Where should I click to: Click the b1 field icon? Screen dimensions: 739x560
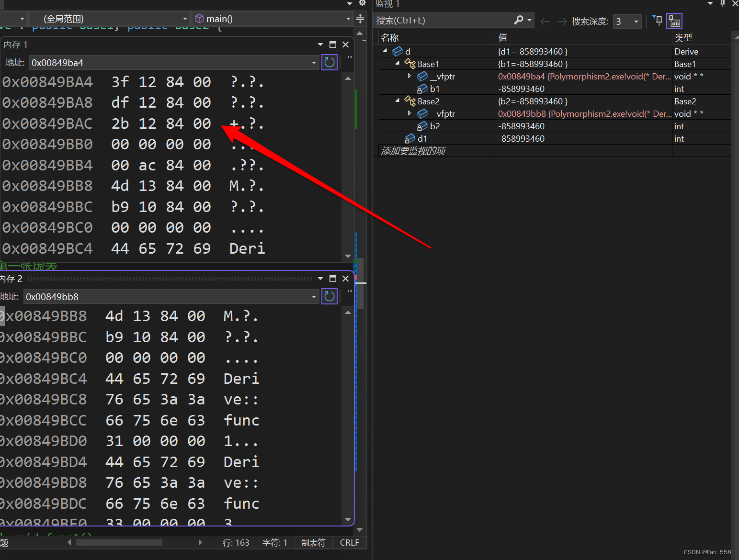(x=422, y=89)
